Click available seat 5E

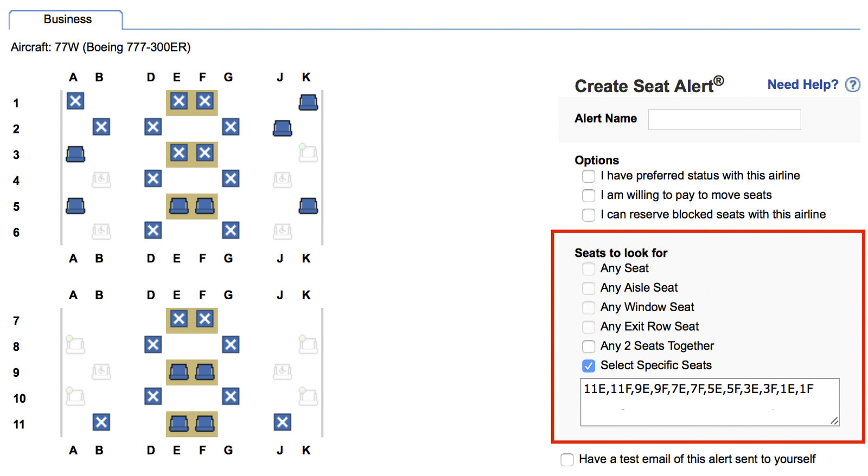(x=179, y=206)
